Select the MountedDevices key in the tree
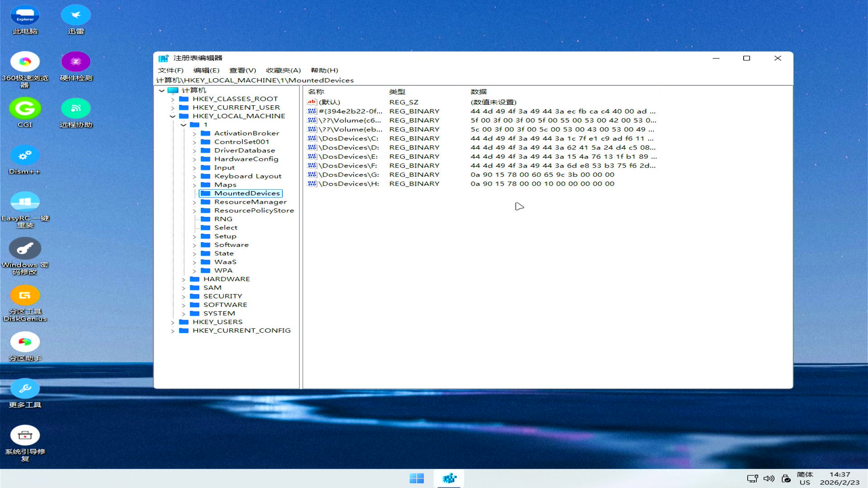The height and width of the screenshot is (488, 868). 246,193
